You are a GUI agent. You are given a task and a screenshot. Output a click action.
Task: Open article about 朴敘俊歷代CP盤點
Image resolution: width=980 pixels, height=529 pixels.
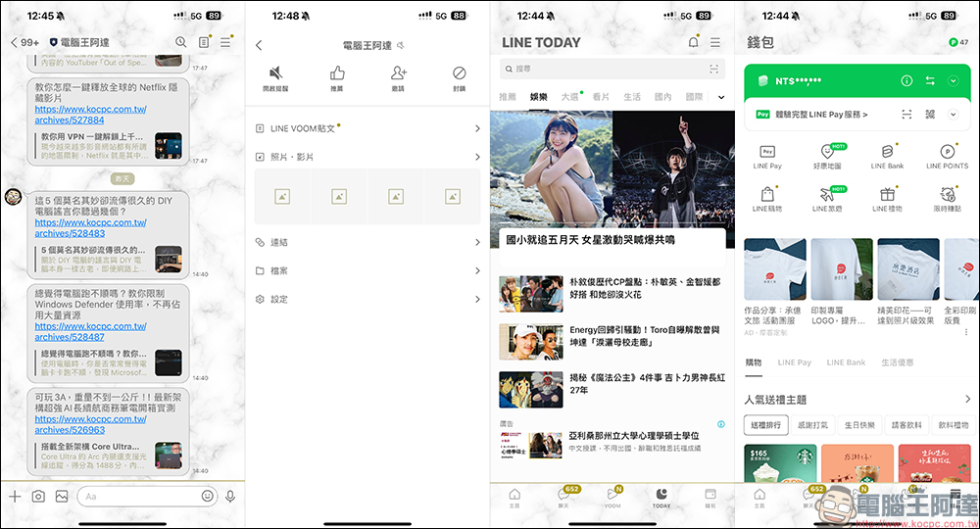click(612, 294)
